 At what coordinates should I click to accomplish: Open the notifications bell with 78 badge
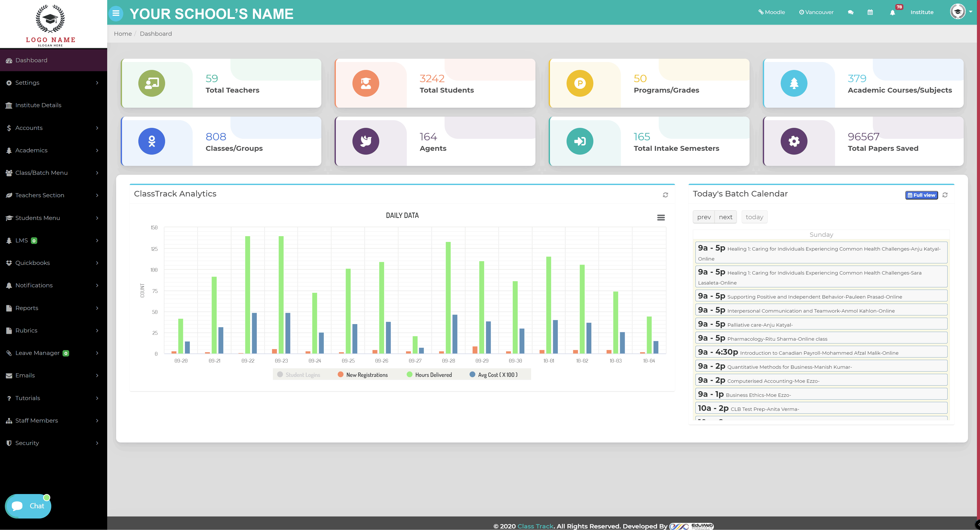click(x=892, y=13)
